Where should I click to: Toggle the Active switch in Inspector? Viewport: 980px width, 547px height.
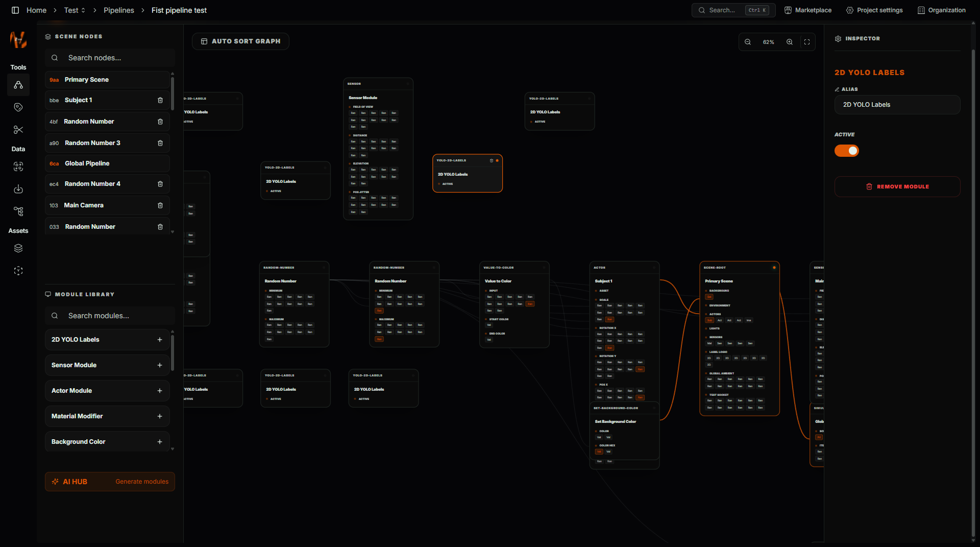[847, 151]
